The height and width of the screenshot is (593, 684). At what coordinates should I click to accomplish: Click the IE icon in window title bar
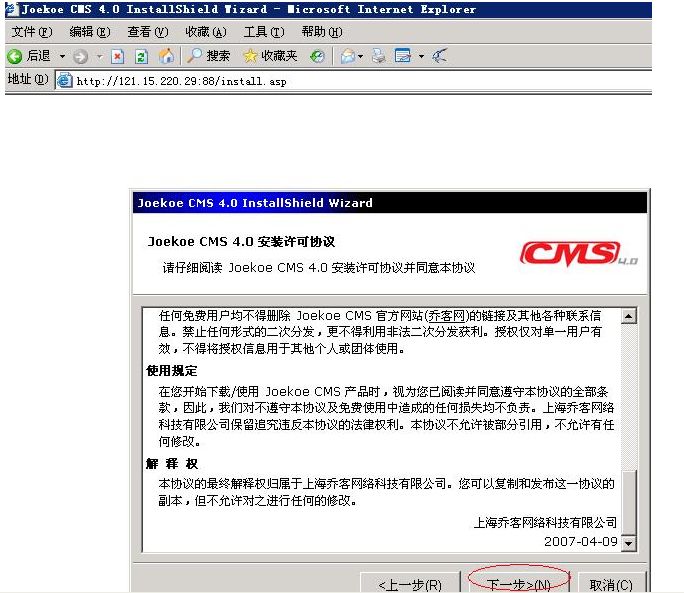tap(12, 9)
